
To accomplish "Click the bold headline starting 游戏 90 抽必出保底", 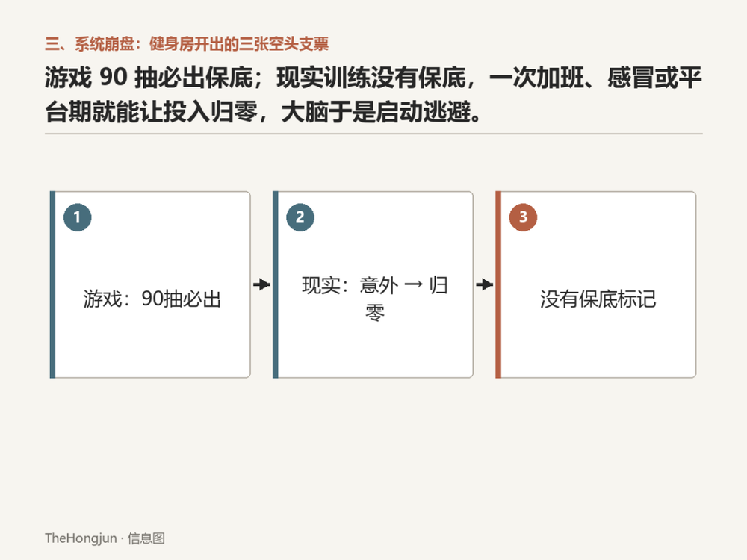I will [373, 95].
